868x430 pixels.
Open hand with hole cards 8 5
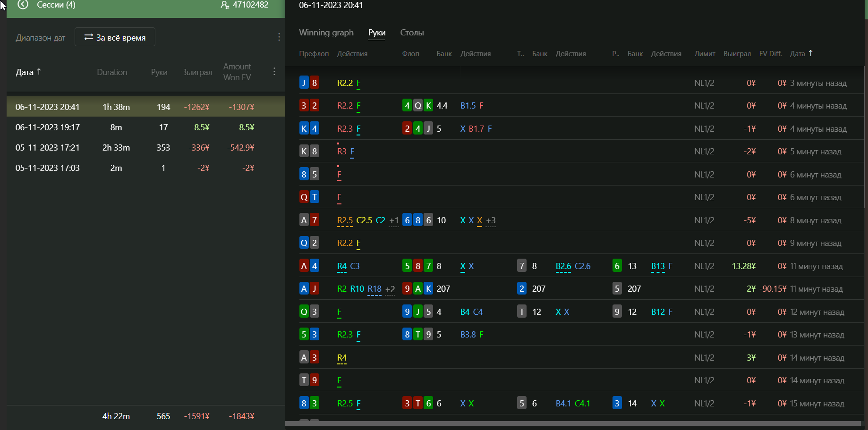pyautogui.click(x=581, y=175)
